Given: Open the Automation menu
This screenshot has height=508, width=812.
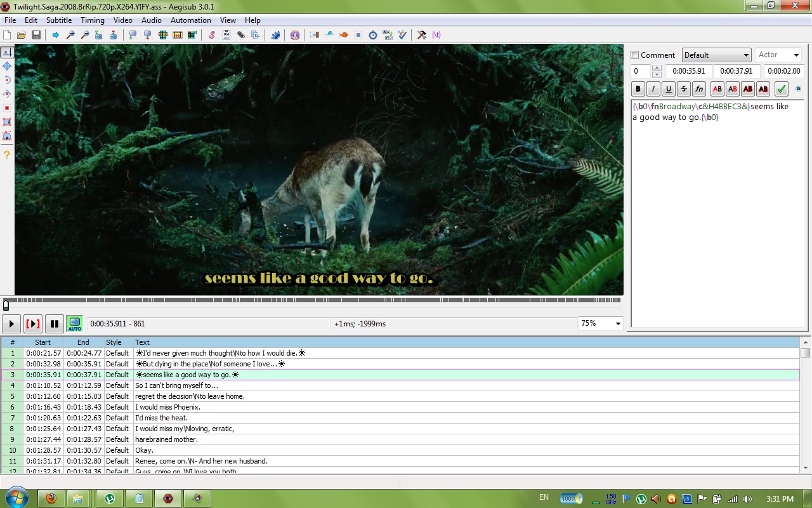Looking at the screenshot, I should pos(190,20).
